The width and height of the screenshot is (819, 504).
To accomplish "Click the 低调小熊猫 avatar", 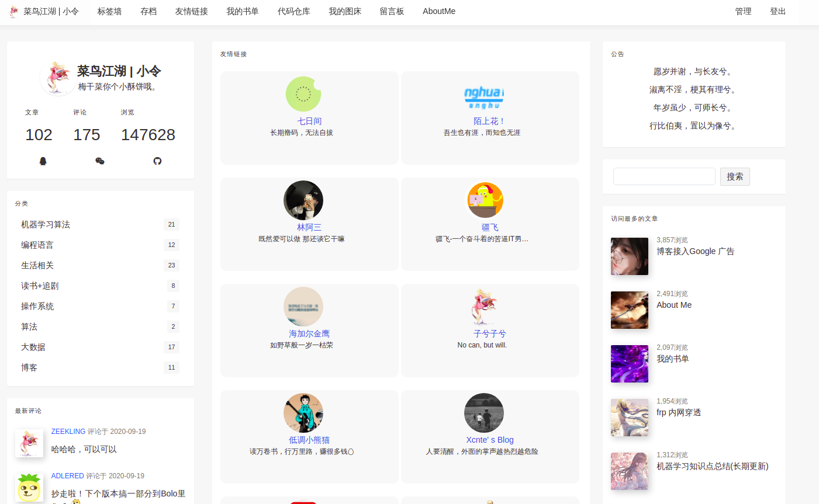I will pyautogui.click(x=303, y=413).
